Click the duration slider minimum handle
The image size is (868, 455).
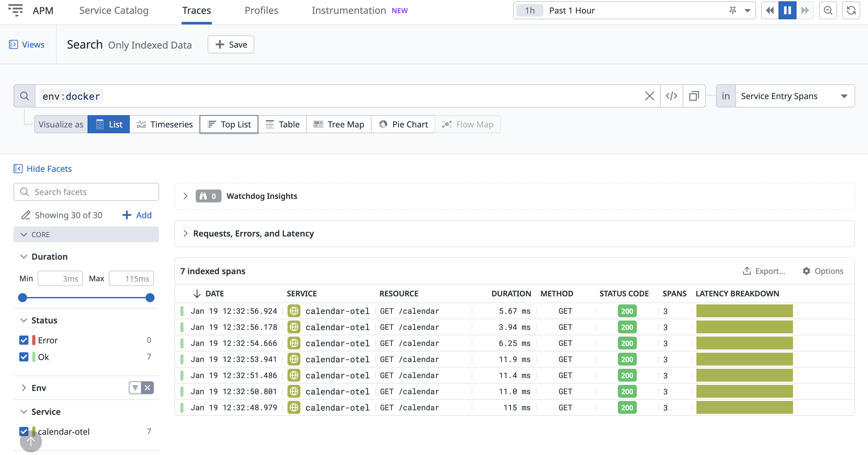22,298
